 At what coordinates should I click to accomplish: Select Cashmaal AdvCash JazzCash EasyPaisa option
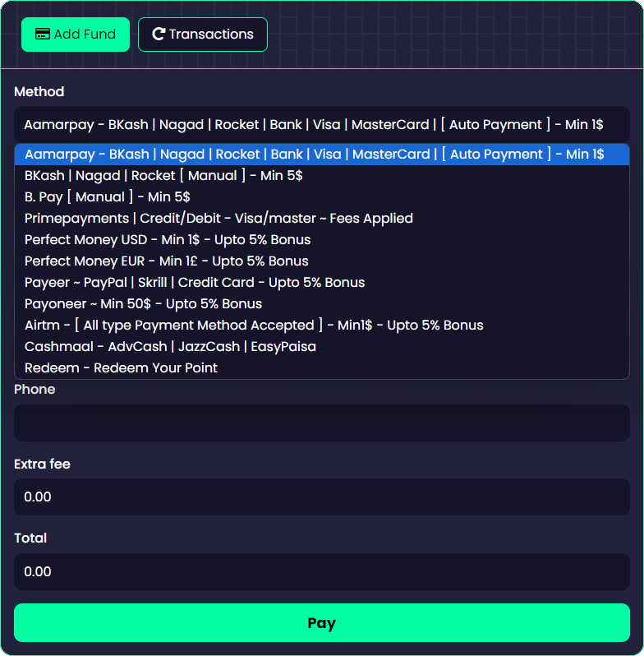(x=322, y=346)
